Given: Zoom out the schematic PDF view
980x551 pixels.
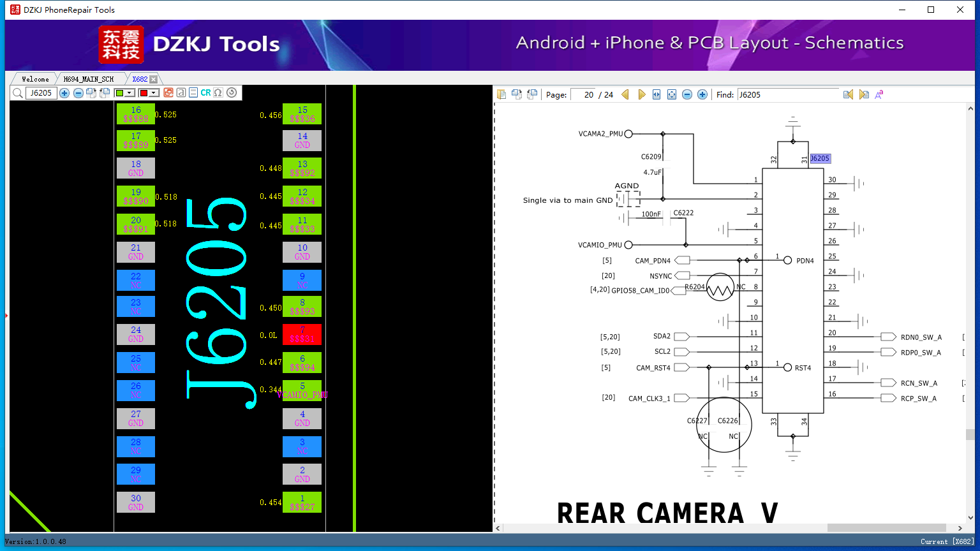Looking at the screenshot, I should 687,94.
